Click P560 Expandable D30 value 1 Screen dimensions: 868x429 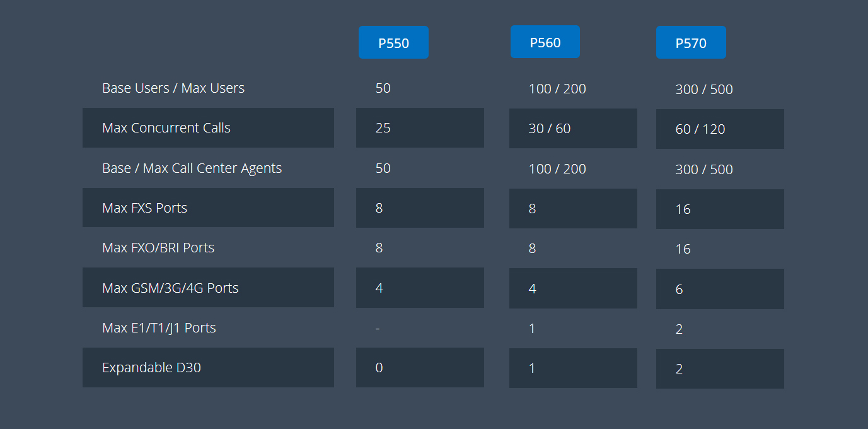tap(532, 368)
